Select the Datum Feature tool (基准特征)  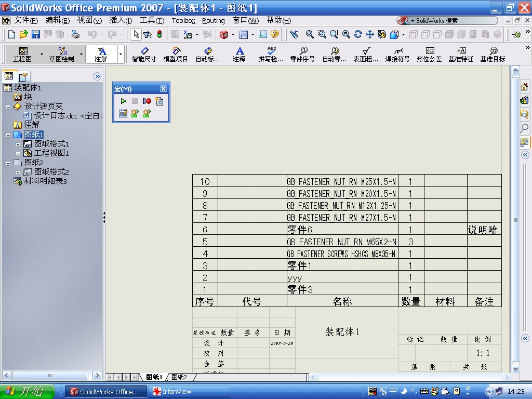pos(461,54)
